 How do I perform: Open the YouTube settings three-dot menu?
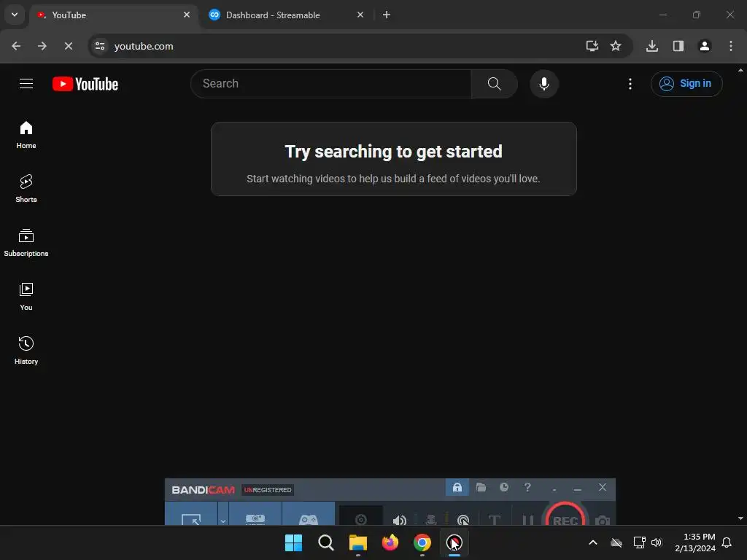(630, 84)
